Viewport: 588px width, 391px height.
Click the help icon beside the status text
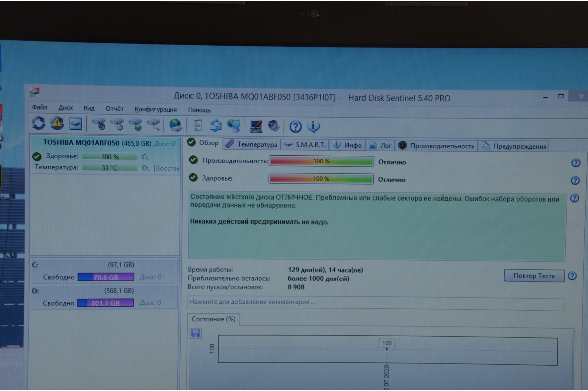(x=575, y=198)
